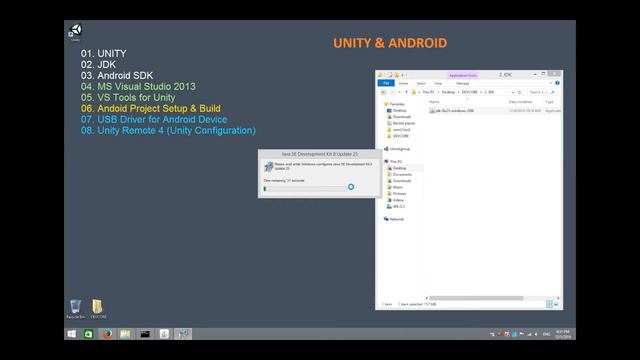Screen dimensions: 640x360
Task: Refresh the Explorer folder view
Action: 519,92
